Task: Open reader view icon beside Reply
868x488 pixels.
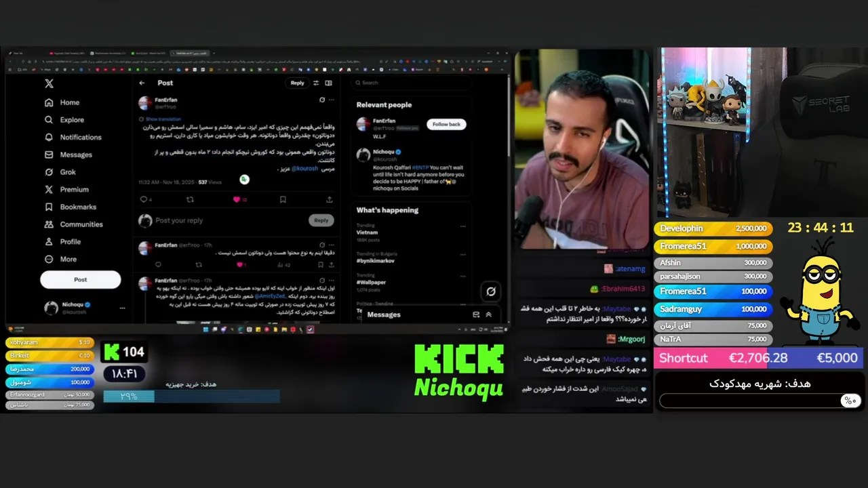Action: pyautogui.click(x=328, y=83)
